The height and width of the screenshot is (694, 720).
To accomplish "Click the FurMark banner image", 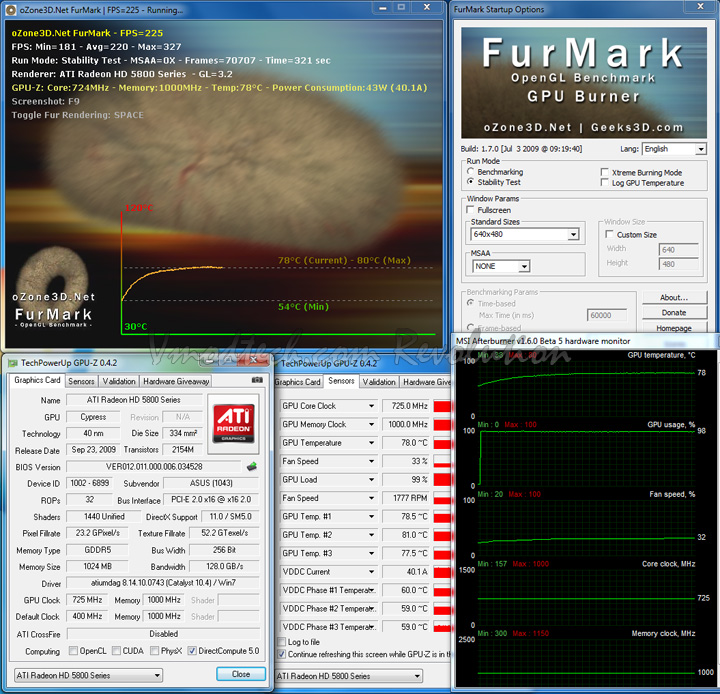I will click(x=586, y=84).
